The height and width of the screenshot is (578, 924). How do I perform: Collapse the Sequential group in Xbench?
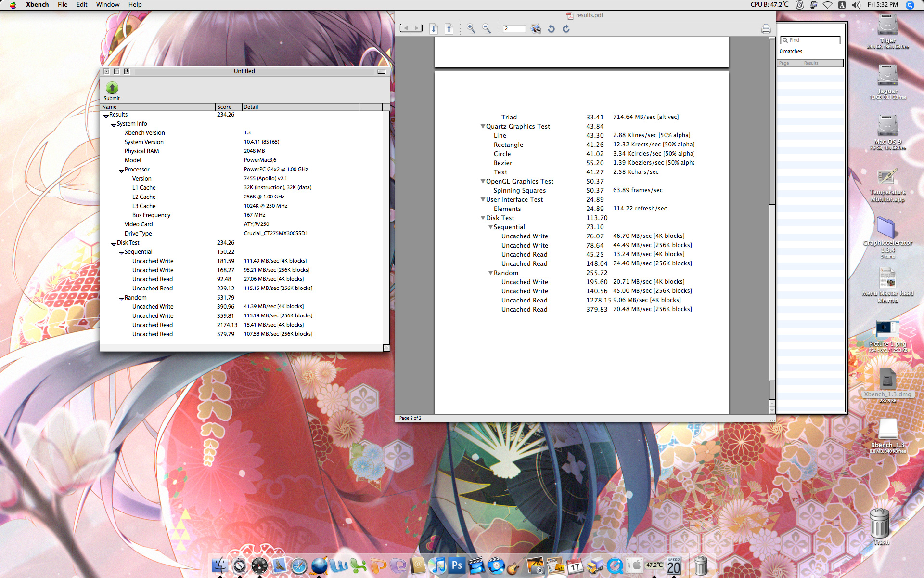point(121,253)
